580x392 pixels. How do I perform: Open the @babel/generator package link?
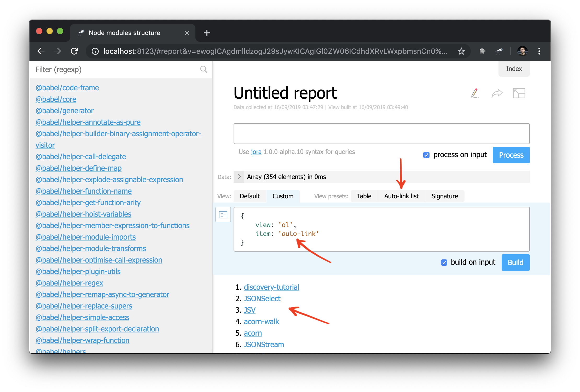click(65, 111)
